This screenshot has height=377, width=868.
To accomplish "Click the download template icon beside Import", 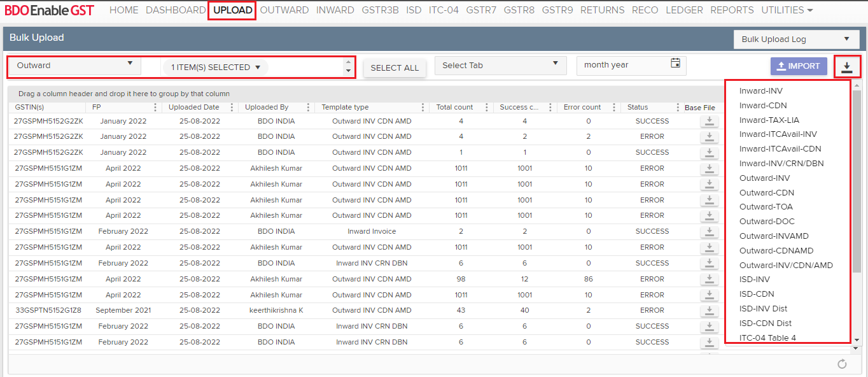I will point(847,67).
